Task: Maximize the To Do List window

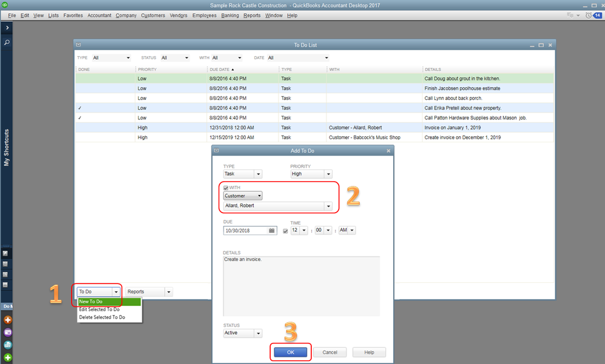Action: [541, 45]
